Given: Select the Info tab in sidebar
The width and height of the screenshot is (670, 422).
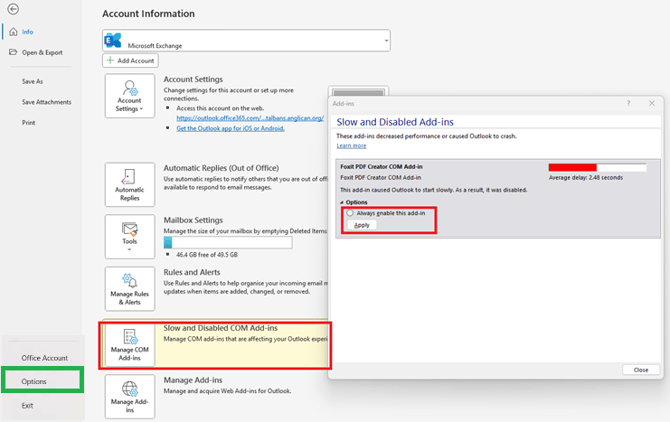Looking at the screenshot, I should point(28,31).
